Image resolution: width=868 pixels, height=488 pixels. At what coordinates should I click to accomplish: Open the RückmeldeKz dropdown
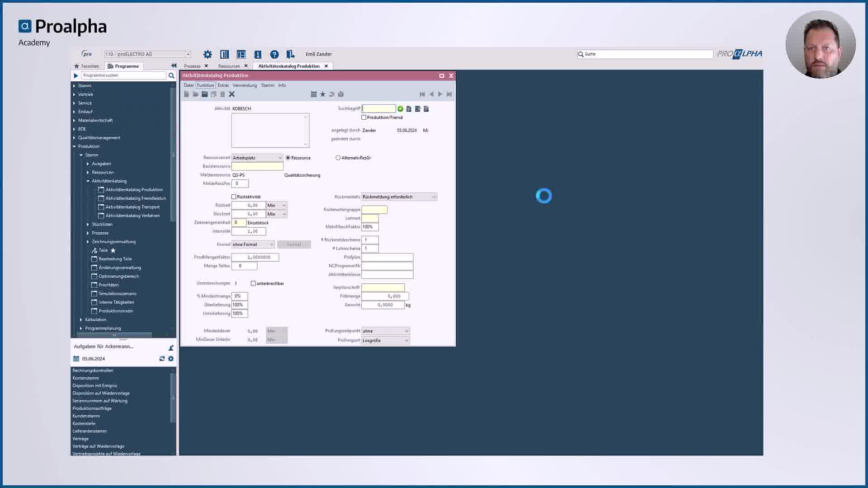pos(433,197)
